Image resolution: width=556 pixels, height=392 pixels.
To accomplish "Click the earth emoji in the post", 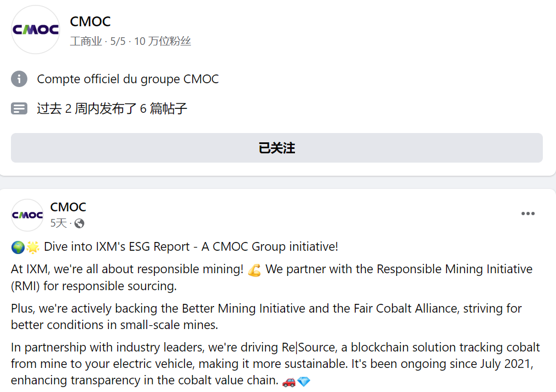I will [18, 247].
